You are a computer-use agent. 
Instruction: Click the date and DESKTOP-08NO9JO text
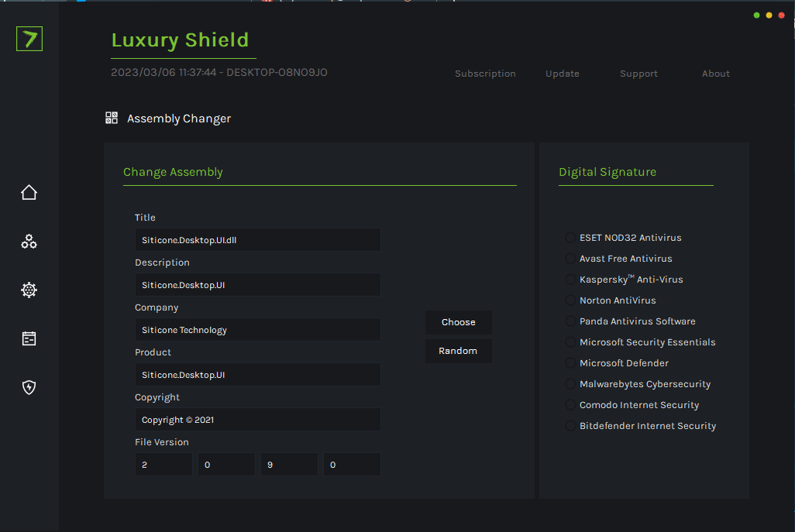(x=219, y=73)
